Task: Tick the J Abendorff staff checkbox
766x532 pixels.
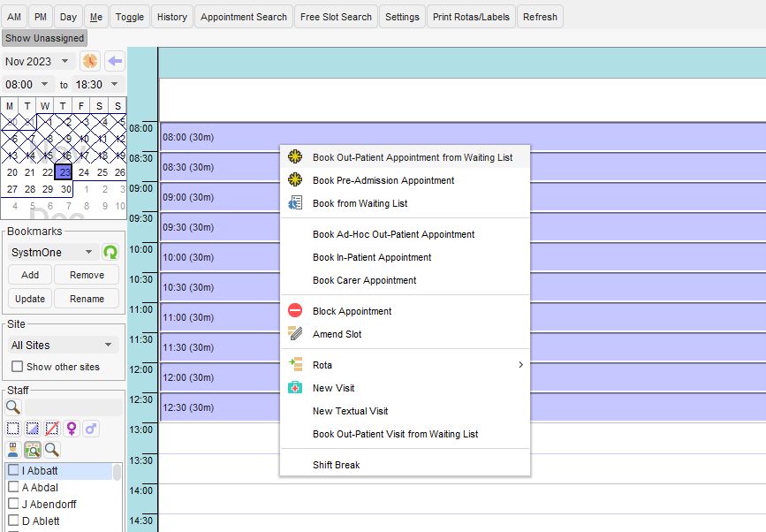Action: (13, 503)
